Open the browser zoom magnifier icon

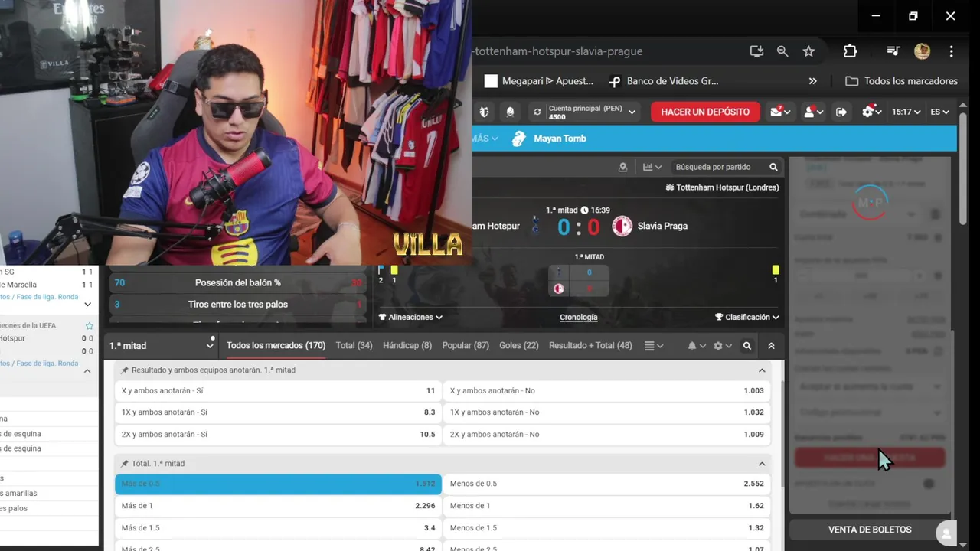pyautogui.click(x=782, y=51)
